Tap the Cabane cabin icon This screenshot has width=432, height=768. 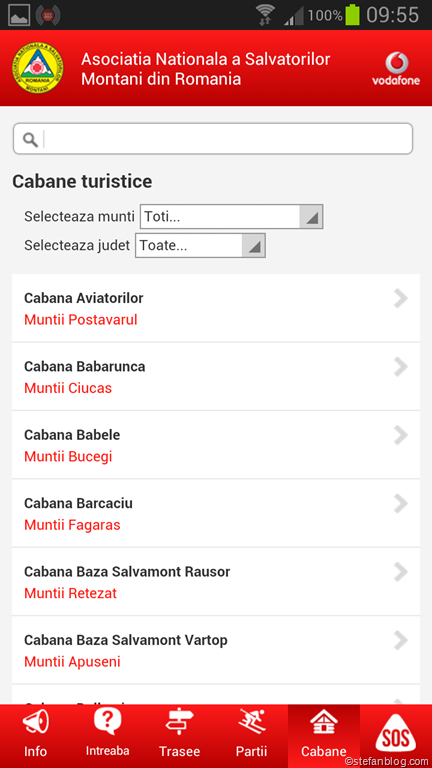(324, 722)
